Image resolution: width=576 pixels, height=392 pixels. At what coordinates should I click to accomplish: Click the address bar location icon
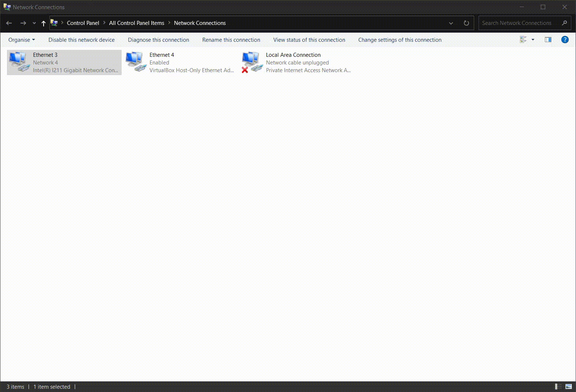click(54, 23)
